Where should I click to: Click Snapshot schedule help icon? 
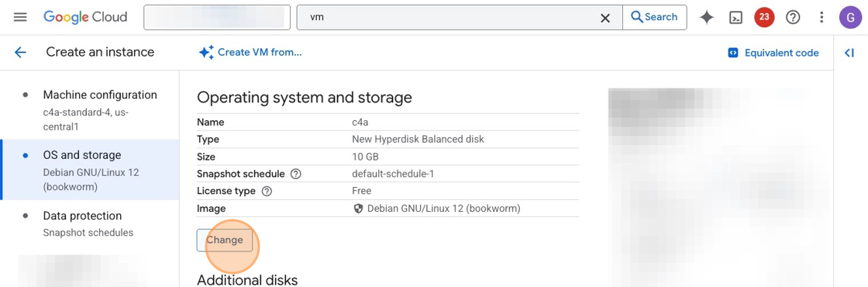(295, 174)
